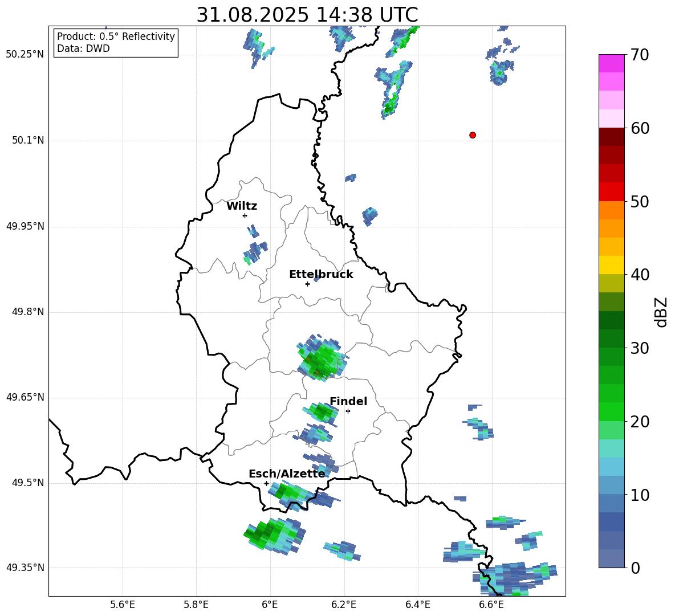Click the Findel station cross marker

(x=348, y=411)
